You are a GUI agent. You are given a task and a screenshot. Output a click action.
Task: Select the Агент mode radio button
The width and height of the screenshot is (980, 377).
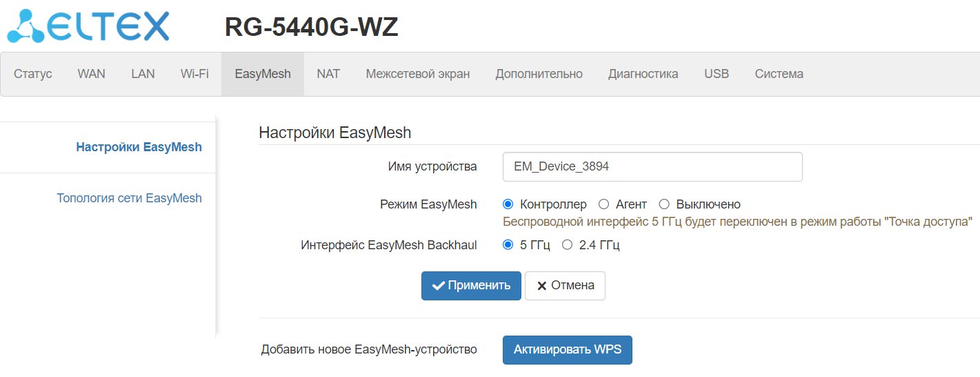(604, 204)
